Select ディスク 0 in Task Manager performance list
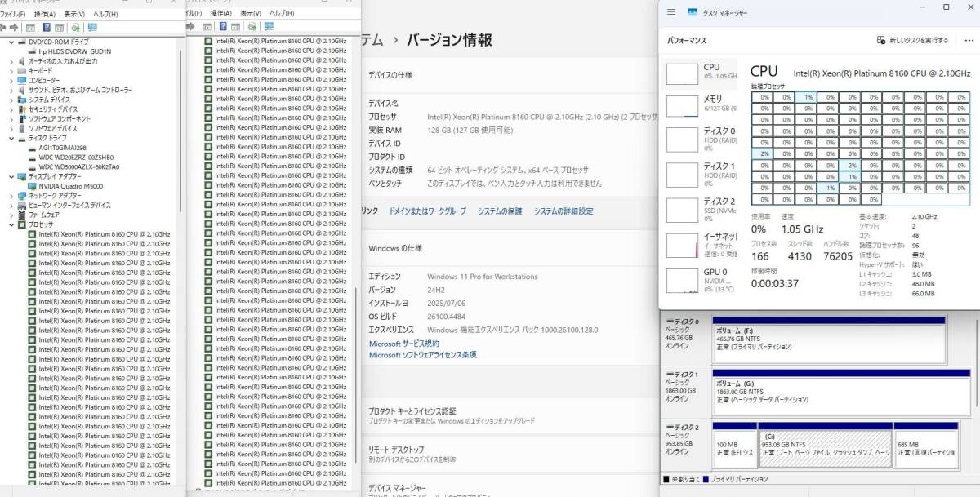 pos(702,140)
